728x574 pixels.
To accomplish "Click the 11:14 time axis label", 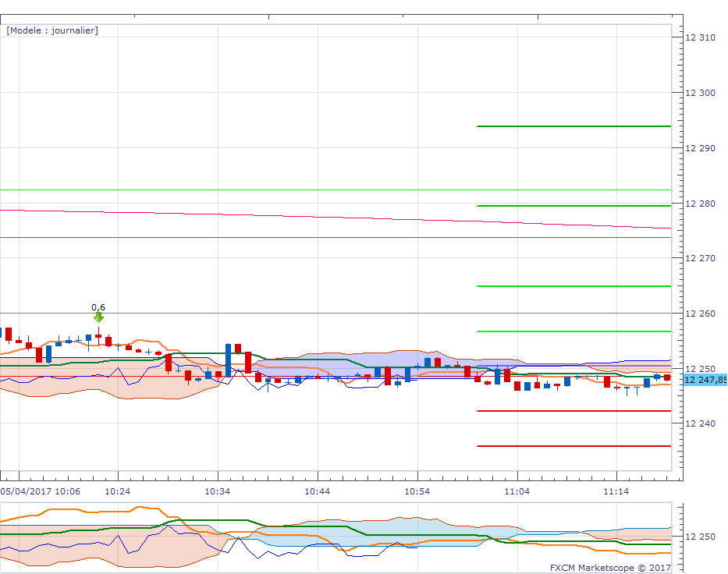I will [x=616, y=491].
